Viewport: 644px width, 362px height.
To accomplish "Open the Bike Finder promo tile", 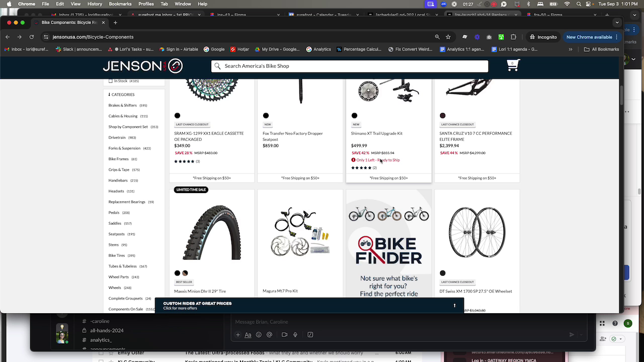I will [389, 245].
